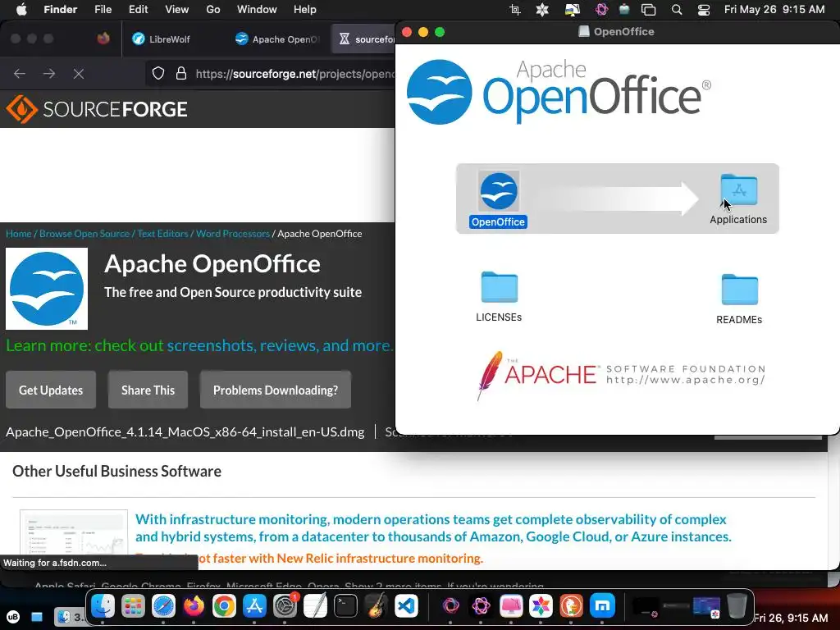This screenshot has width=840, height=630.
Task: Switch to the LibreWolf browser tab
Action: [x=162, y=39]
